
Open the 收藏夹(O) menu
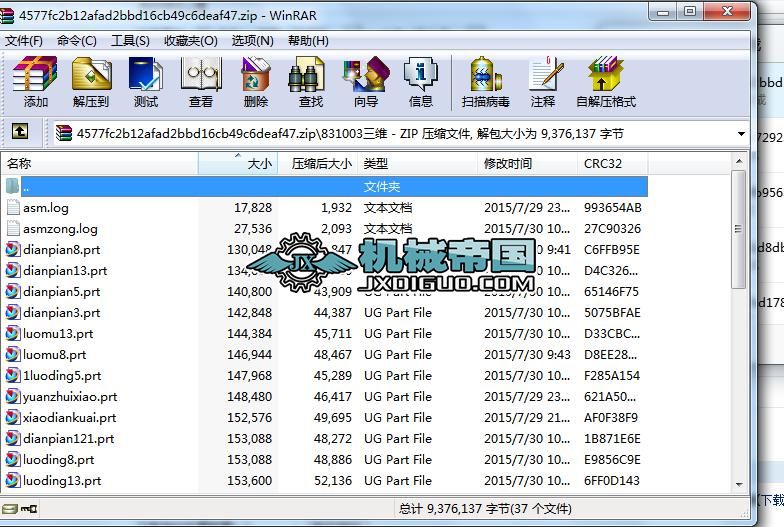(190, 40)
